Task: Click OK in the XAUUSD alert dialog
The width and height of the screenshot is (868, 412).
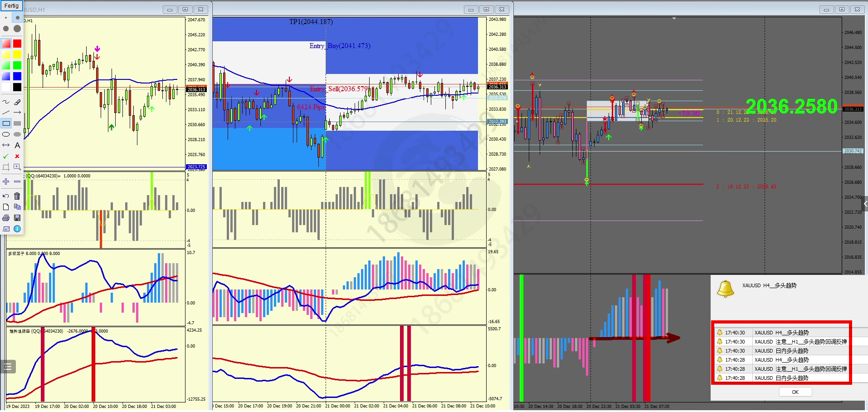Action: coord(795,392)
